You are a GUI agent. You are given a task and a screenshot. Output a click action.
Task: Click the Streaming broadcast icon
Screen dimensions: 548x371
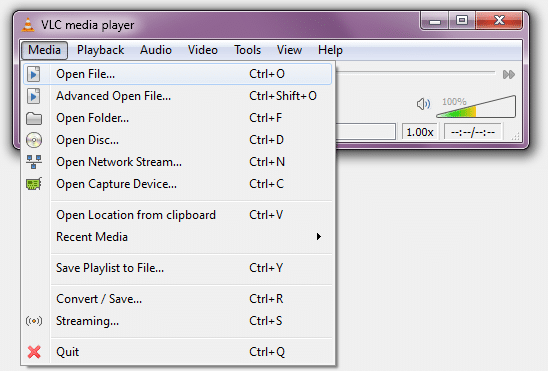34,321
